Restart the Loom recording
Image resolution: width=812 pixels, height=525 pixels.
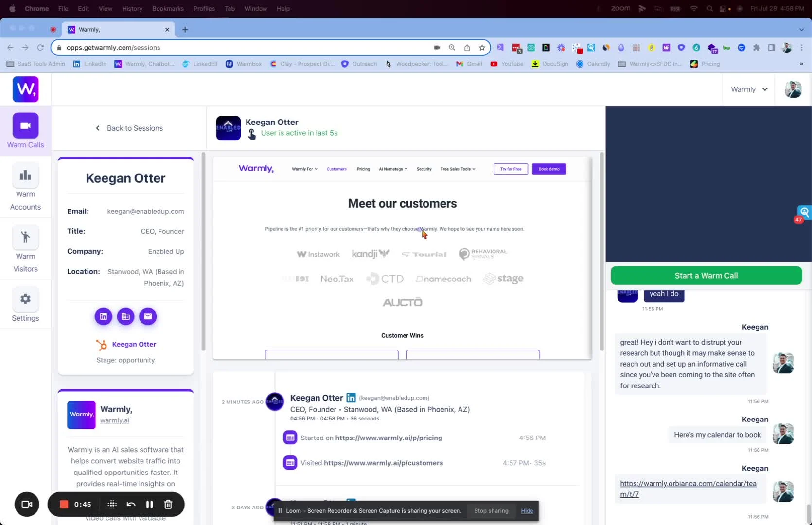(x=131, y=504)
